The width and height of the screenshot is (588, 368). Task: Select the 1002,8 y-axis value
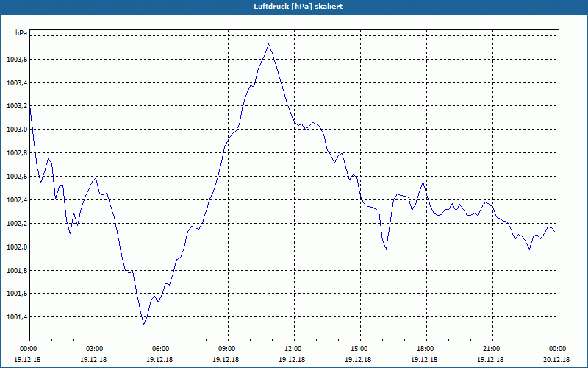click(17, 153)
